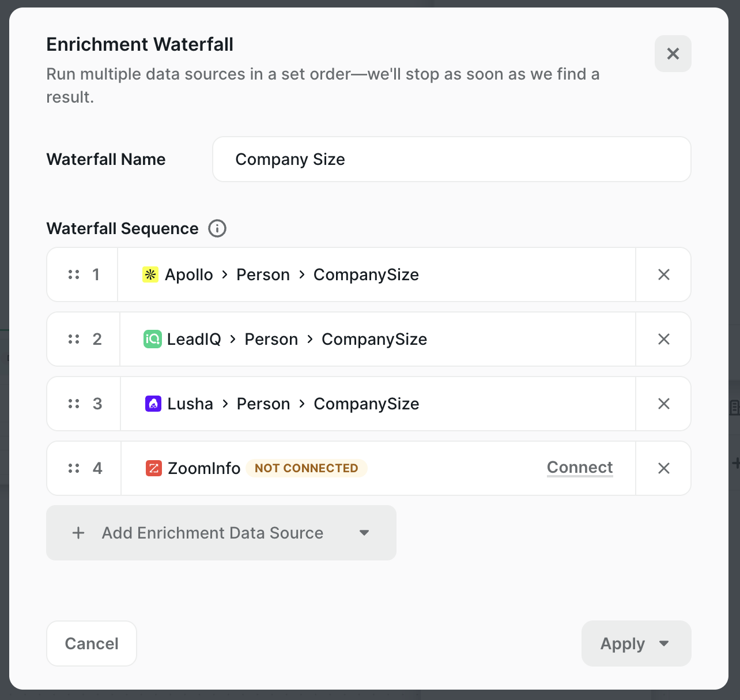This screenshot has height=700, width=740.
Task: Click the Apollo source icon
Action: point(151,274)
